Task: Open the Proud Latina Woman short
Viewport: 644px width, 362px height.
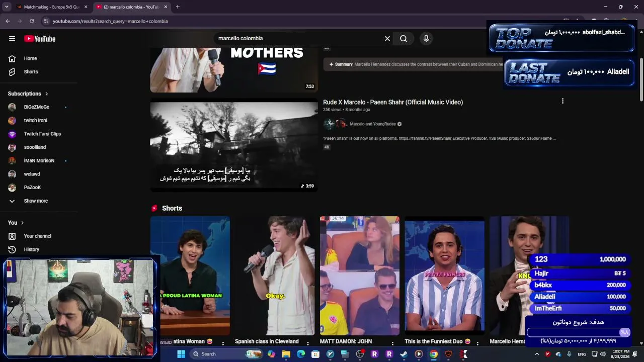Action: [190, 276]
